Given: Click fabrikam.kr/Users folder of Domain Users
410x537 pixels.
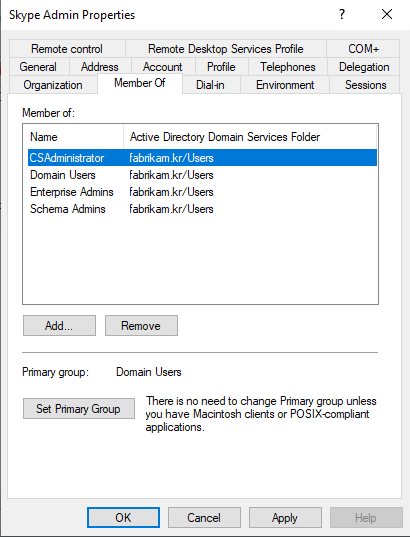Looking at the screenshot, I should point(171,175).
